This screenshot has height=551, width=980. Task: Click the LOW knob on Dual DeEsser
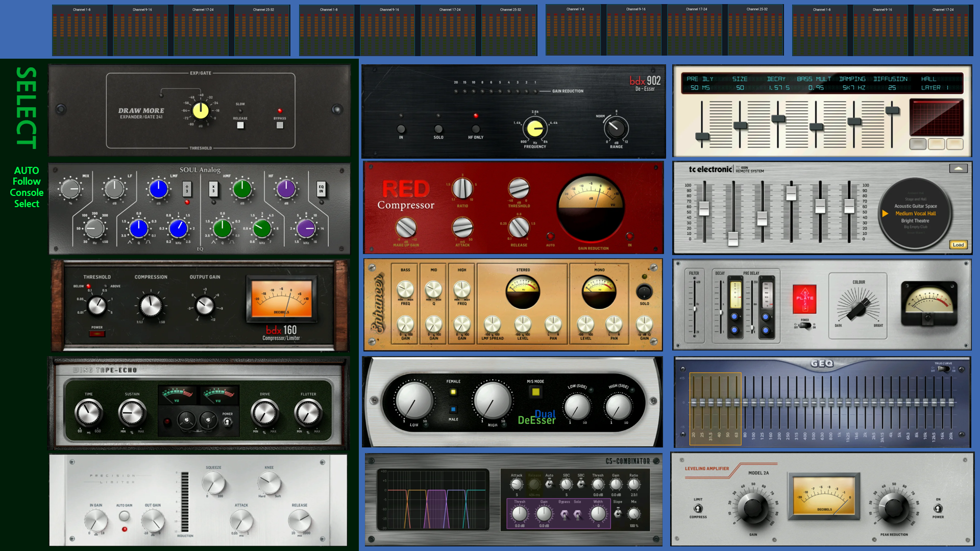[x=414, y=402]
